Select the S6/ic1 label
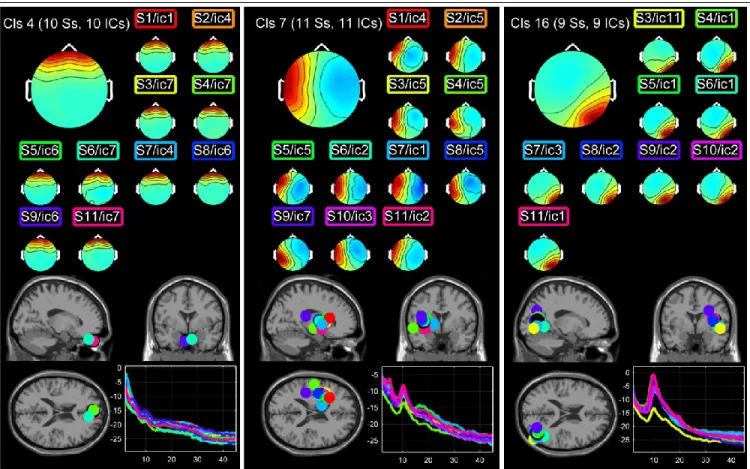Viewport: 750px width, 469px height. (716, 85)
